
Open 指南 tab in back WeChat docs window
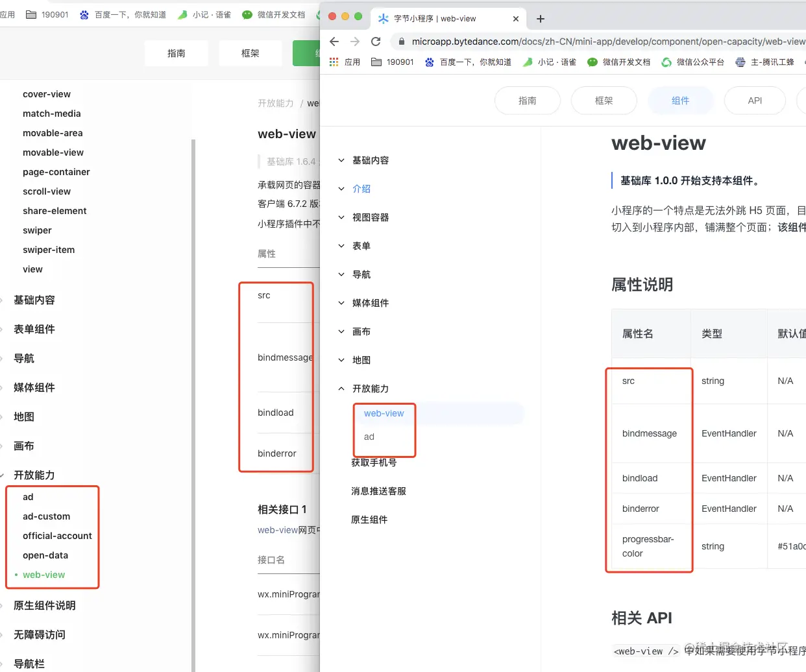tap(177, 53)
